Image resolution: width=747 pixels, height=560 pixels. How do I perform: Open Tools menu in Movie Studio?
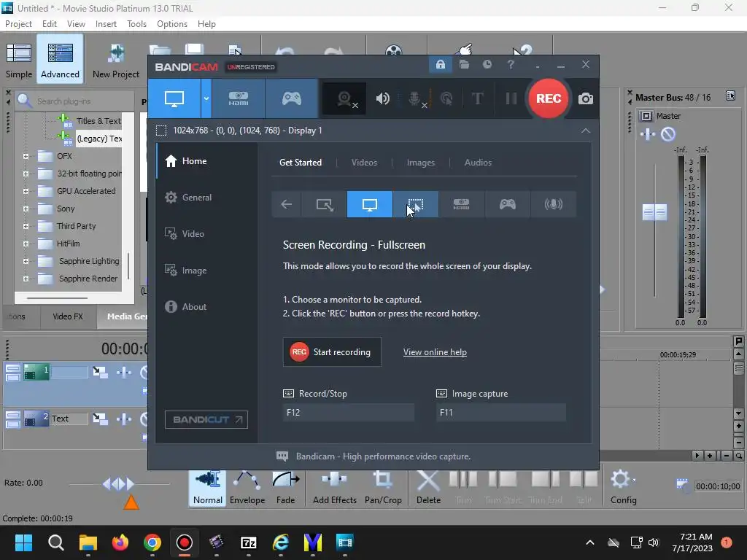[x=136, y=24]
